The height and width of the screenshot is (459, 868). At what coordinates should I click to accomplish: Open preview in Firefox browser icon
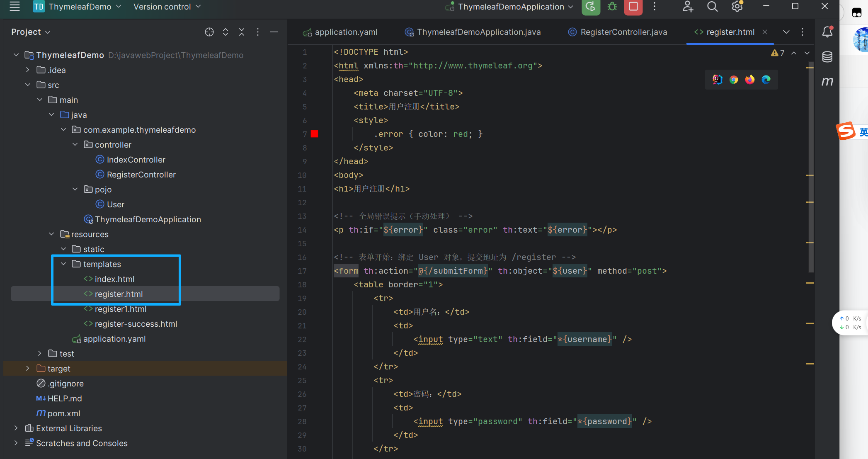750,80
